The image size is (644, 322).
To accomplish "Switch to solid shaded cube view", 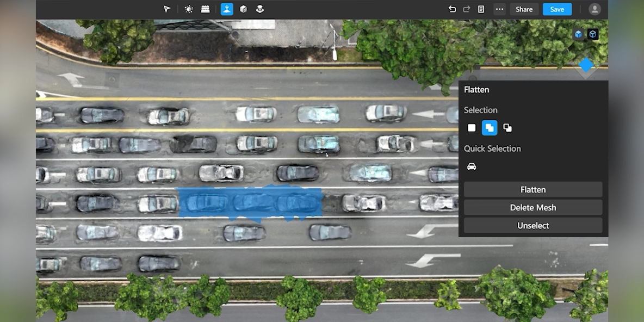I will pyautogui.click(x=578, y=34).
